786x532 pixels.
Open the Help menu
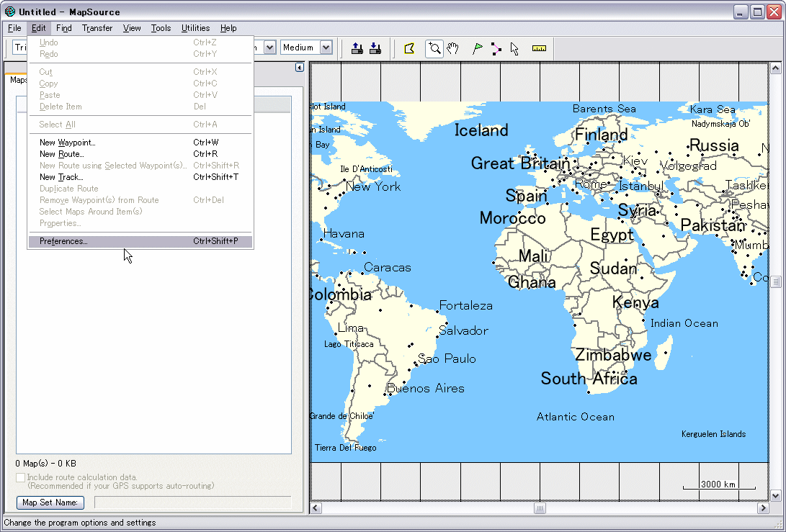(228, 28)
